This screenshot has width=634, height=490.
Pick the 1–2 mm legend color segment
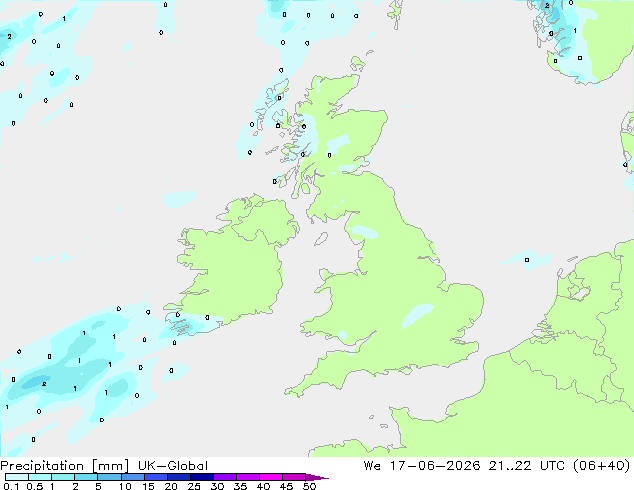pyautogui.click(x=63, y=477)
